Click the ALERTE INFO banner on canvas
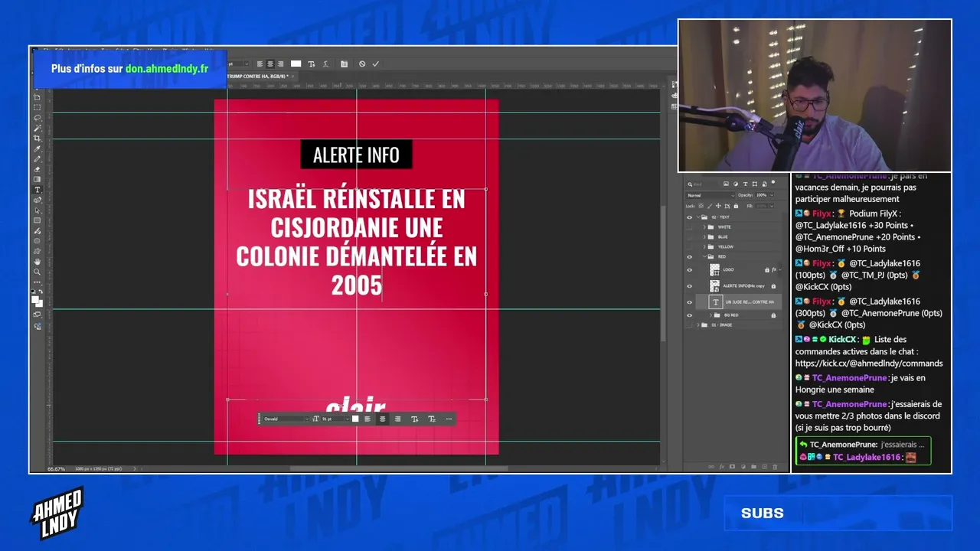The height and width of the screenshot is (551, 980). coord(356,155)
